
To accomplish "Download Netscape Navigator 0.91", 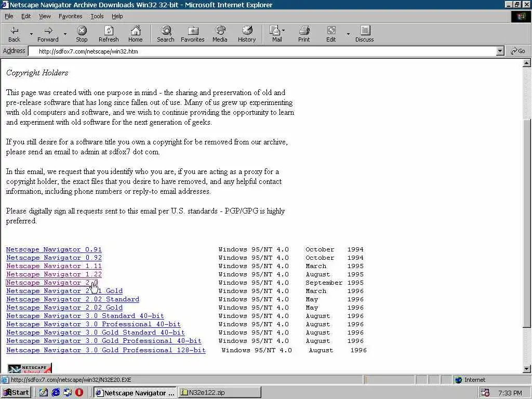I will pyautogui.click(x=54, y=249).
